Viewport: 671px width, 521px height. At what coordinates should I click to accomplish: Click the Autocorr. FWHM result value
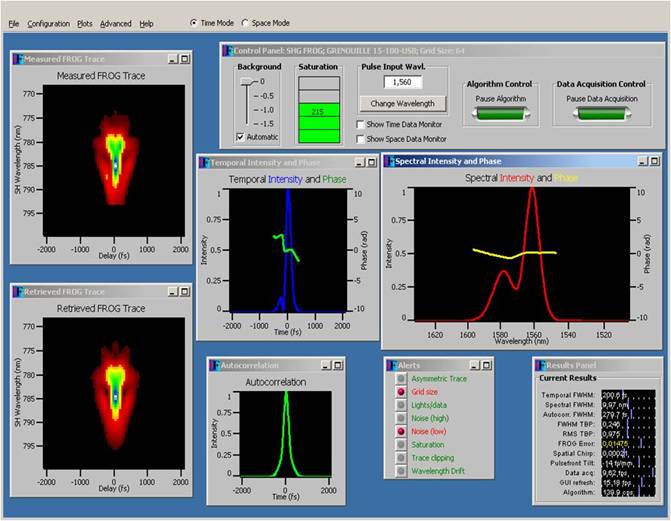[x=628, y=415]
